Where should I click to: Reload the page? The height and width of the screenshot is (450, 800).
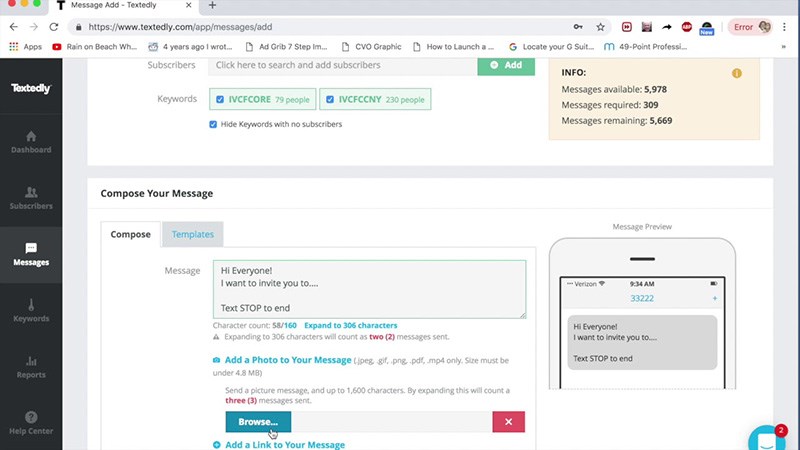tap(54, 27)
